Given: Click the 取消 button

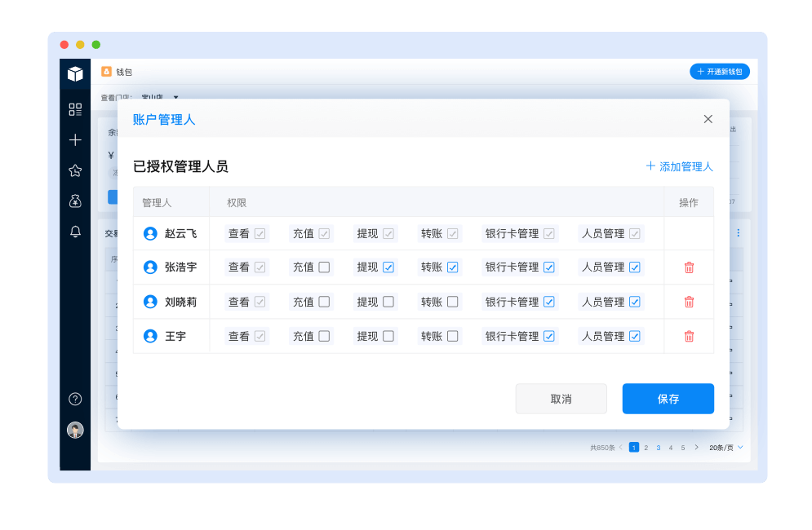Looking at the screenshot, I should tap(561, 399).
